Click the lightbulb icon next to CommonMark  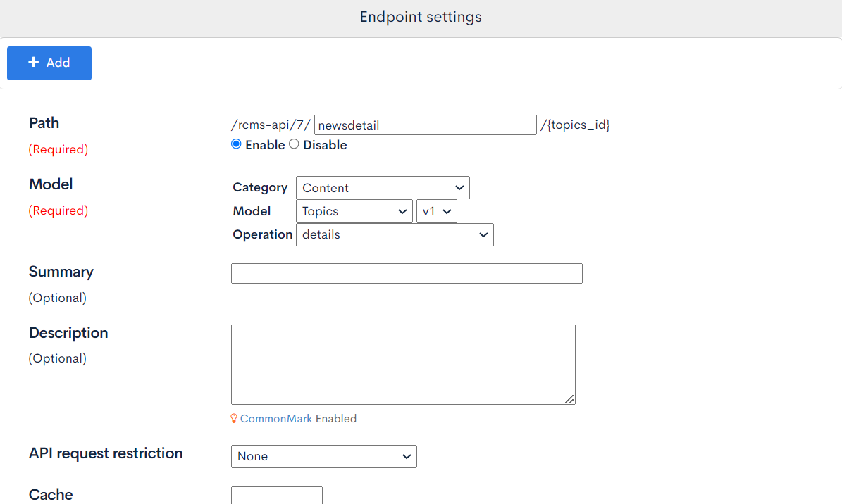[234, 418]
